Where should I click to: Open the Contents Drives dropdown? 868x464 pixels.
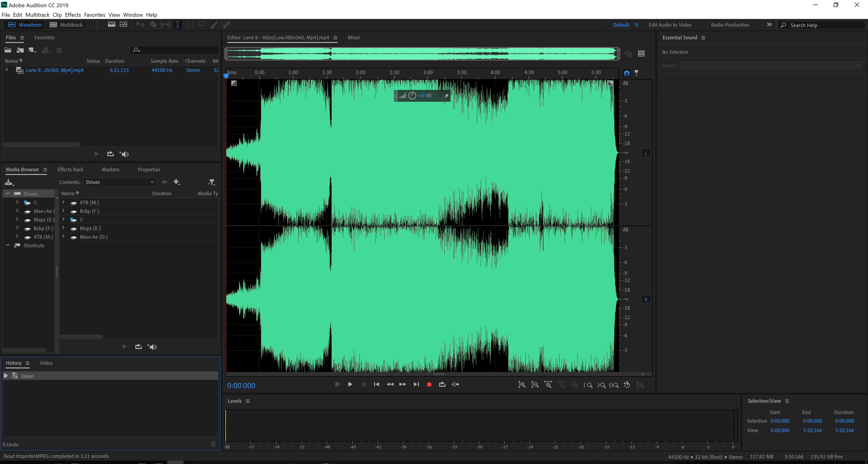coord(119,182)
